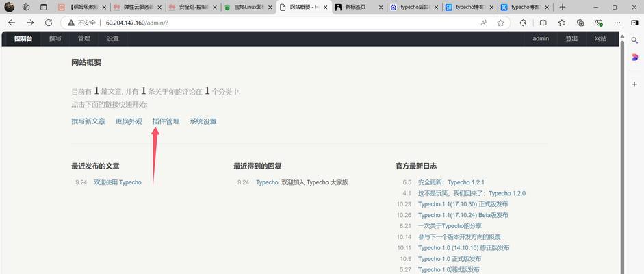644x274 pixels.
Task: Open the Typecho comment author link
Action: pyautogui.click(x=268, y=182)
